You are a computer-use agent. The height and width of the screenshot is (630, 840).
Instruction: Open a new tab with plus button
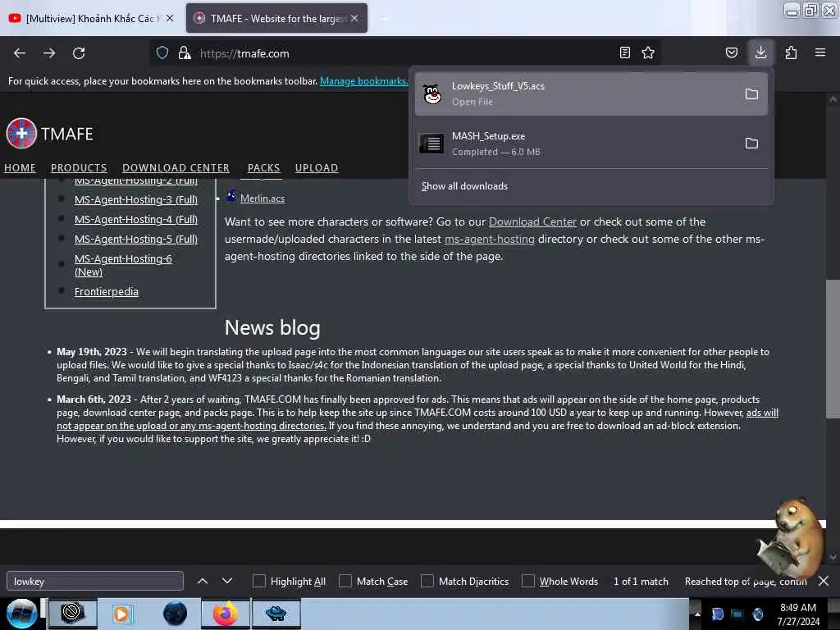(x=384, y=18)
